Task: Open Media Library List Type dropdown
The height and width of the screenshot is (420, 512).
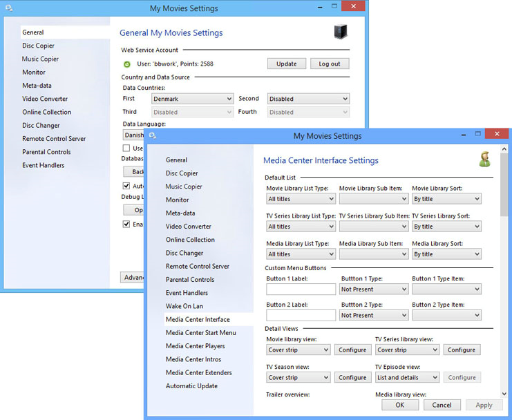Action: pos(301,254)
